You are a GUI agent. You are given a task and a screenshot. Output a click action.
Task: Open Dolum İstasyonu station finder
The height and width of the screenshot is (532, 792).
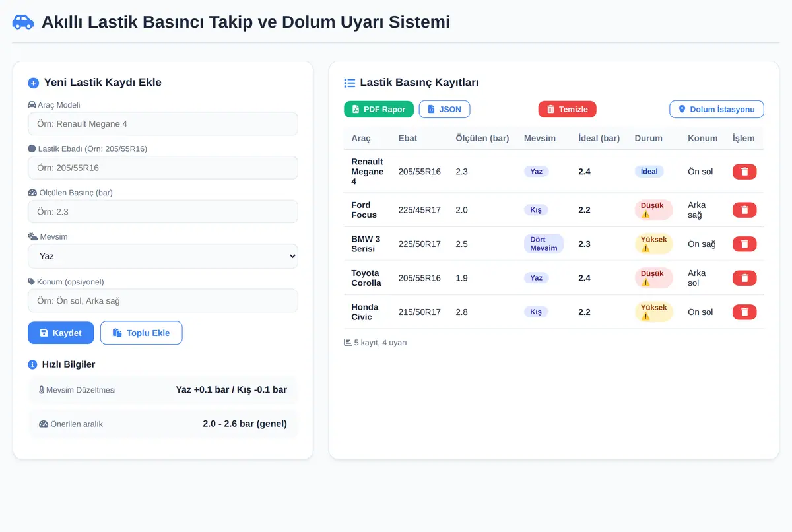coord(717,109)
